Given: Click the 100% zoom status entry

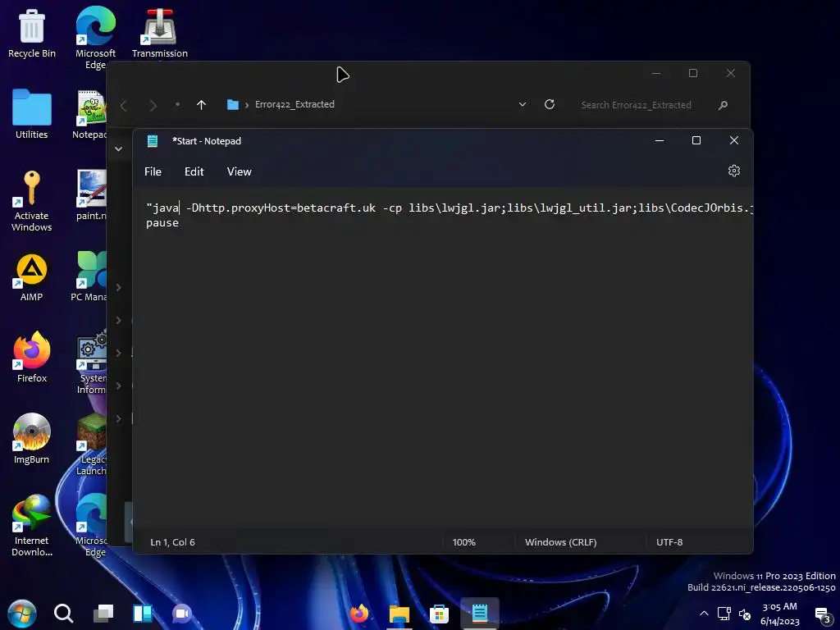Looking at the screenshot, I should point(464,542).
